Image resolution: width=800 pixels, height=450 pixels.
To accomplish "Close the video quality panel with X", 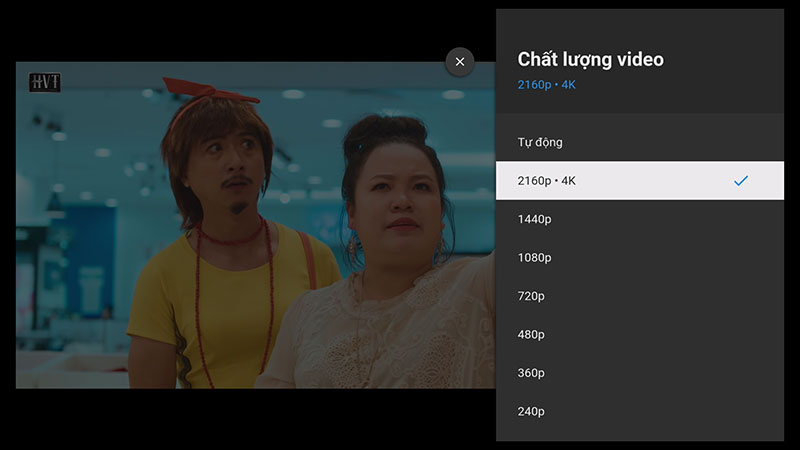I will pos(460,62).
